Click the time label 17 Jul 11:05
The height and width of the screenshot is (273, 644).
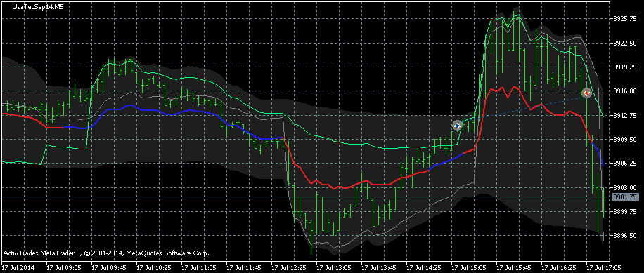(199, 267)
